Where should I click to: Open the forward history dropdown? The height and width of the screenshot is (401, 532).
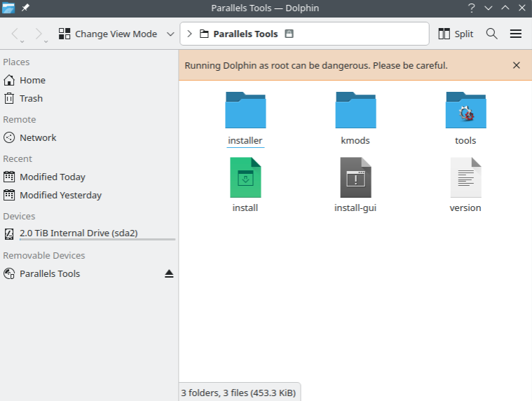point(46,41)
